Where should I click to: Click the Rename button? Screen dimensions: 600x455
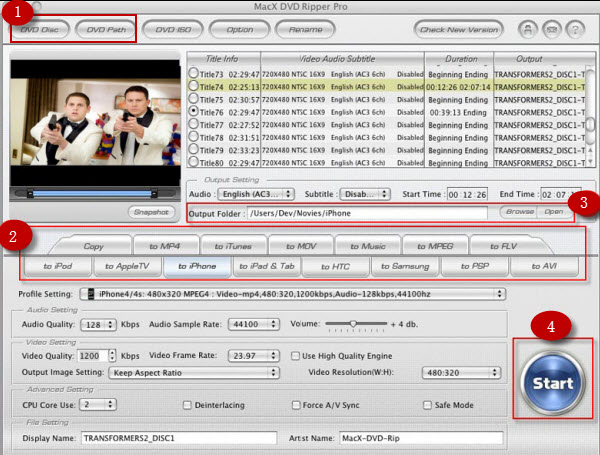click(x=305, y=29)
